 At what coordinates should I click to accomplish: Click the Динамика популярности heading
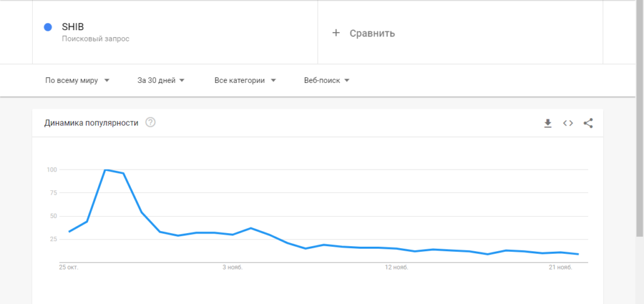[x=91, y=123]
